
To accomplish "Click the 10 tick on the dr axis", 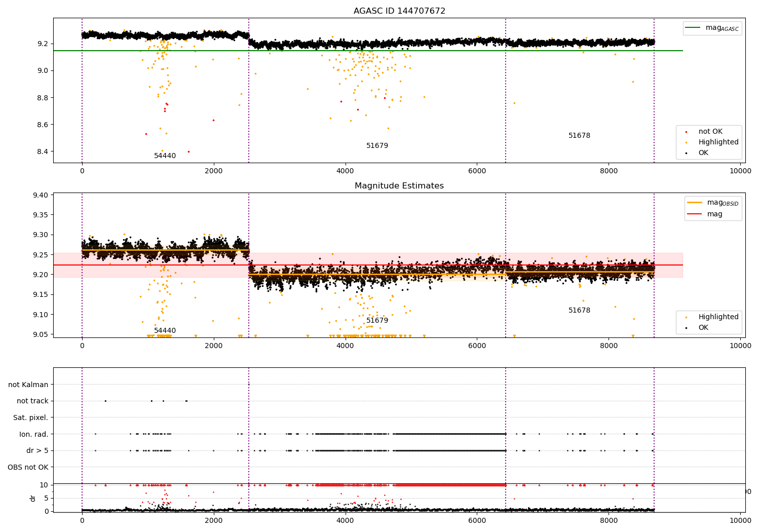I will 44,485.
